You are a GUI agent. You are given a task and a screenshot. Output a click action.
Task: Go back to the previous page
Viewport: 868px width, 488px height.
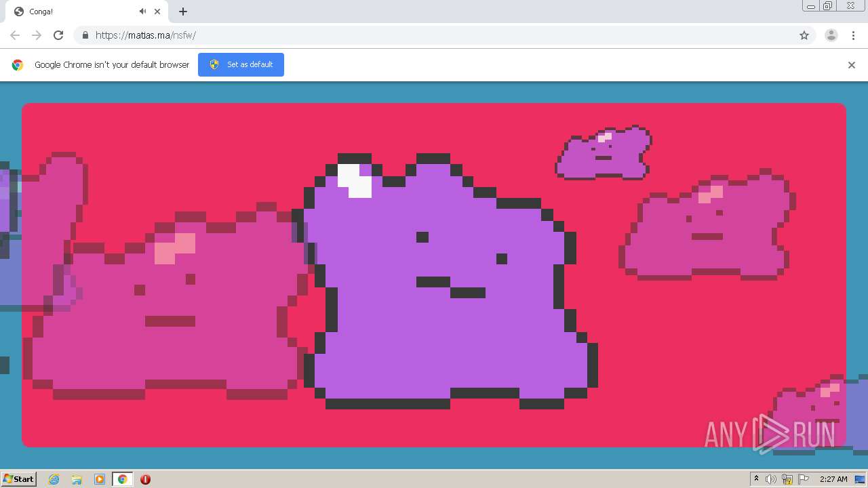[x=15, y=35]
